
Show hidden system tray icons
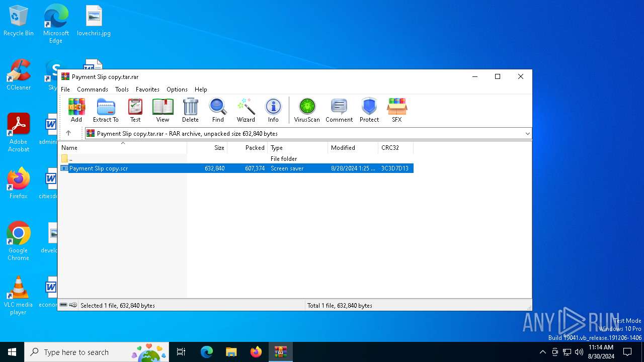point(542,352)
